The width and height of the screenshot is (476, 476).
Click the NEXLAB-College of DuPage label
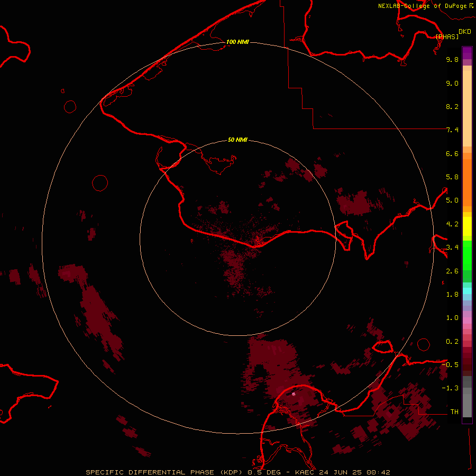(423, 6)
